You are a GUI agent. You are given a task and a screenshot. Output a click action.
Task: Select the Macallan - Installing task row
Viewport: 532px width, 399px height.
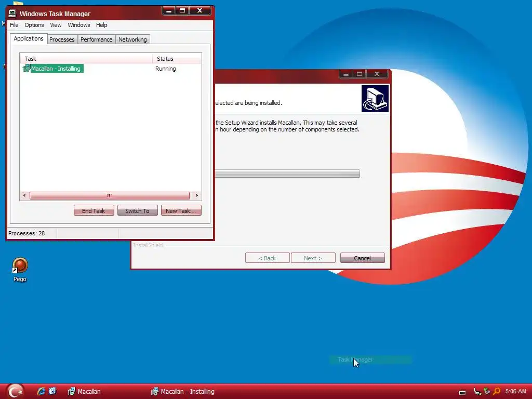(x=111, y=69)
